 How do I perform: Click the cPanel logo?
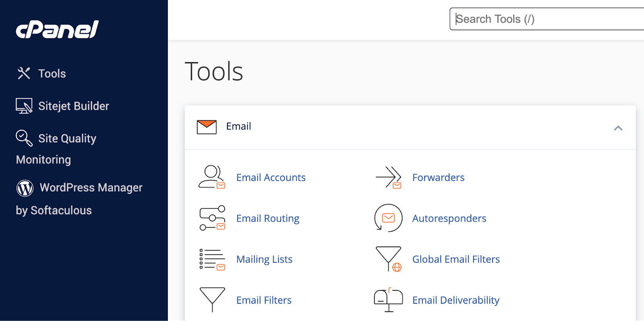pos(57,29)
